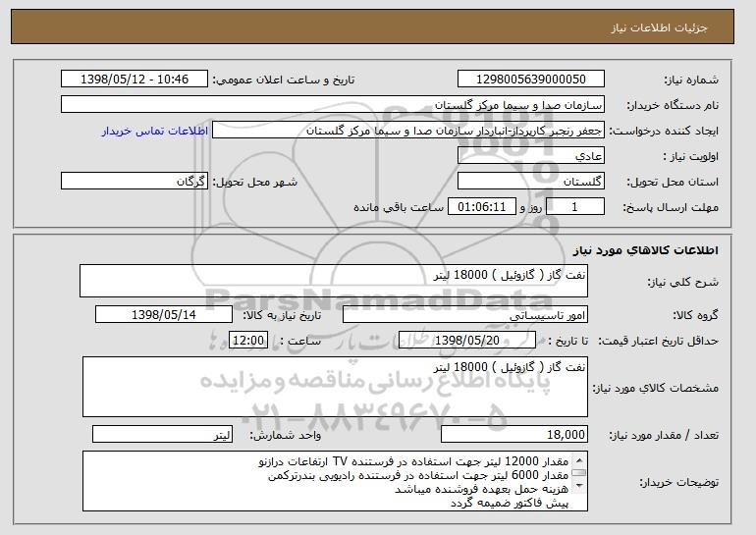Click the label واحد شمارش
Screen dimensions: 756x535
pos(286,436)
